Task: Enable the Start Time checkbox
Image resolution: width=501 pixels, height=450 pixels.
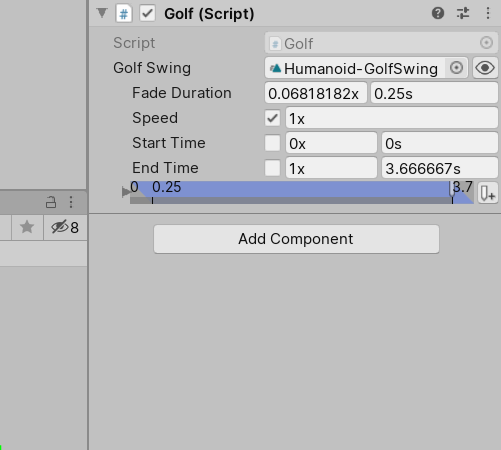Action: pos(272,143)
